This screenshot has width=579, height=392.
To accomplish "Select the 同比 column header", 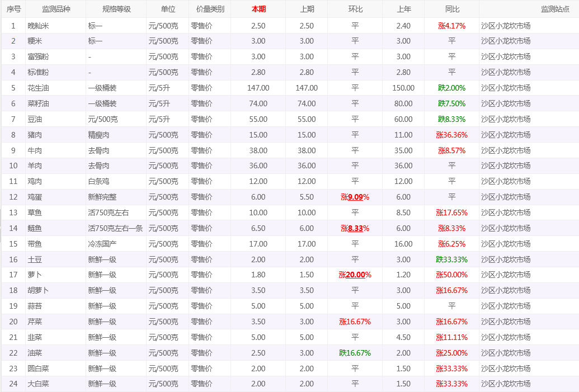I will 452,9.
